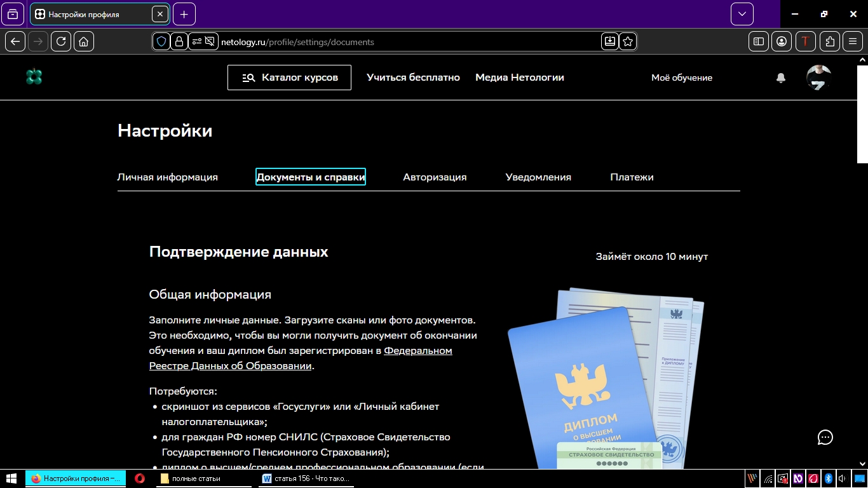Toggle the browser sidebar icon
Image resolution: width=868 pixels, height=488 pixels.
click(758, 41)
